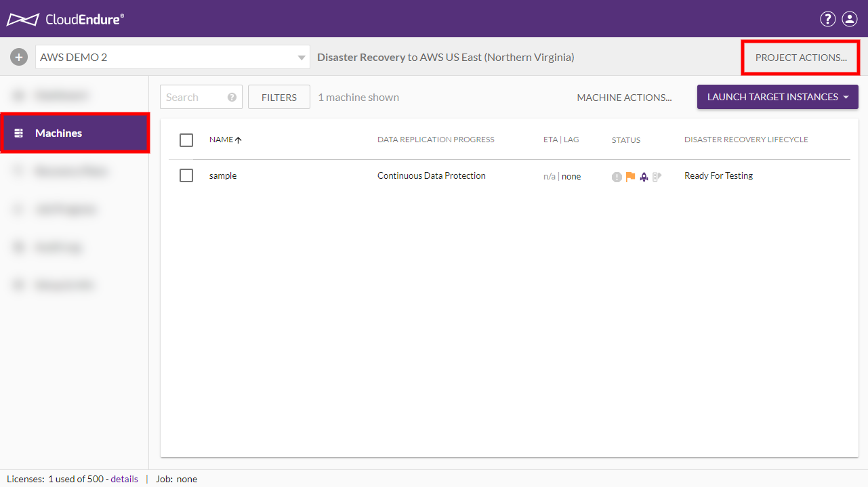868x487 pixels.
Task: Click the orange flag status icon
Action: 630,177
